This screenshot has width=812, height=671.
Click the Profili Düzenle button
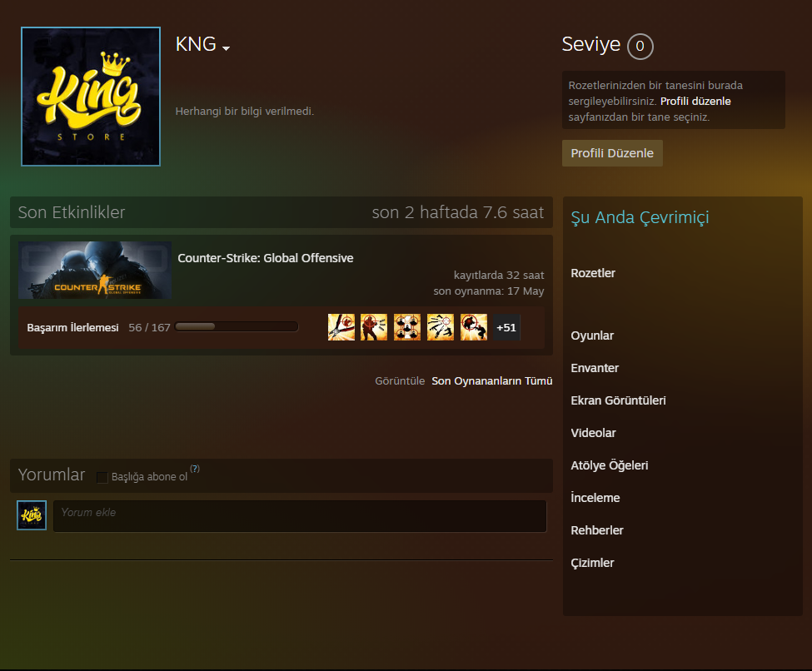(612, 153)
